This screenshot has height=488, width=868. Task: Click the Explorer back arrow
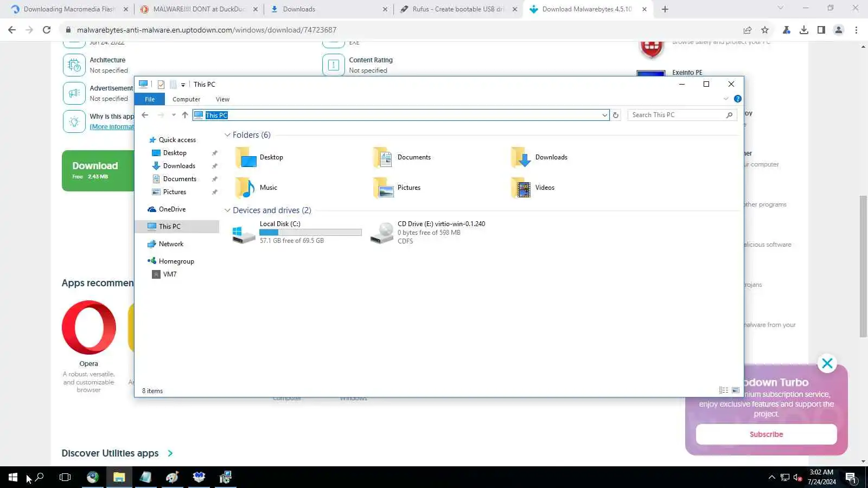tap(145, 115)
